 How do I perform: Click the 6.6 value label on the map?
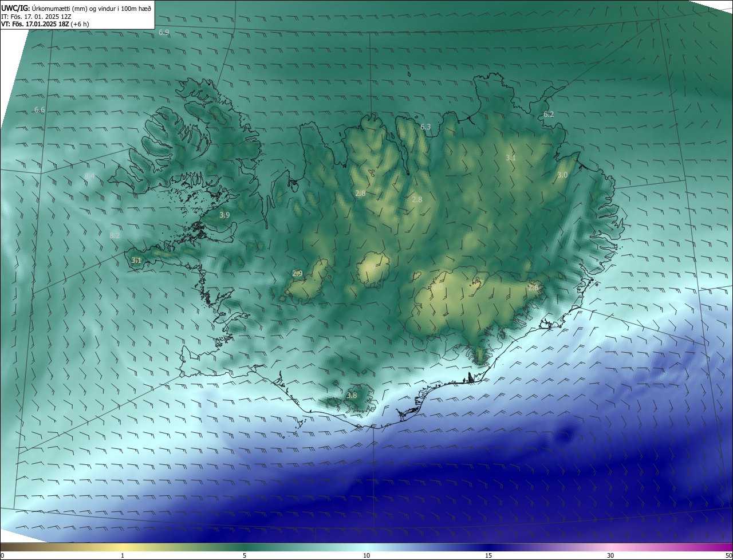(40, 109)
